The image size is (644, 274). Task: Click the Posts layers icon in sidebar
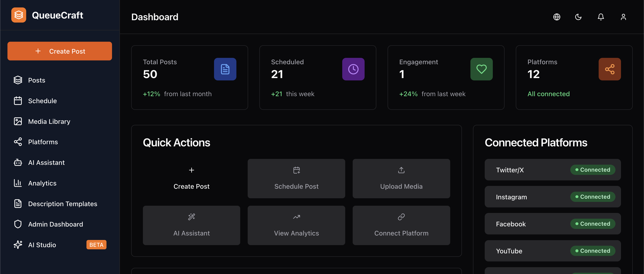[x=18, y=80]
